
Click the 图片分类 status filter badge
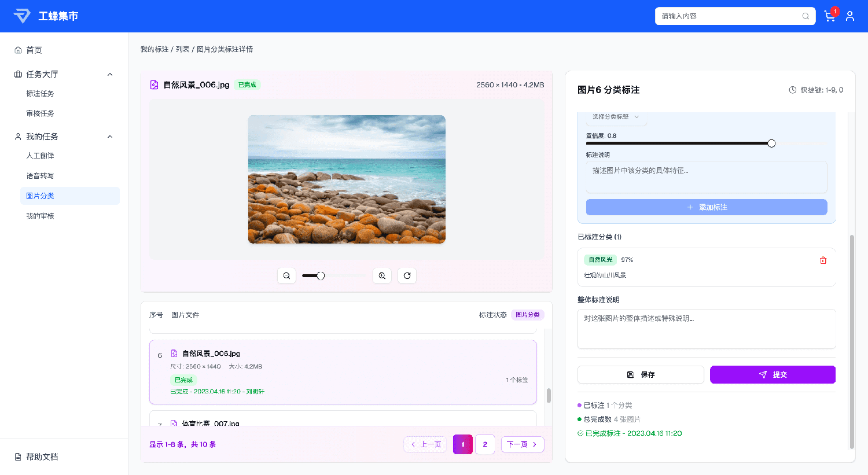527,315
